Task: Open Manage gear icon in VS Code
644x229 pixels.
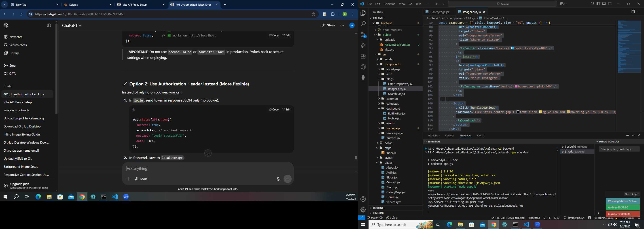Action: [363, 210]
